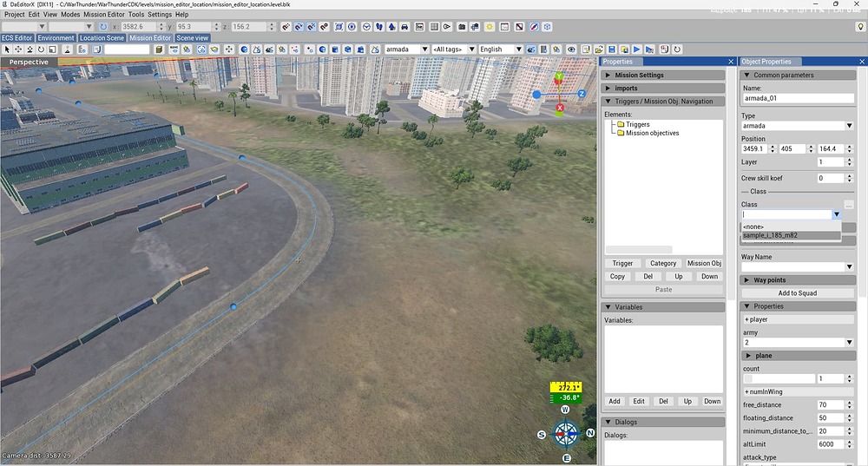This screenshot has width=868, height=466.
Task: Click the yellow sun icon
Action: [490, 27]
